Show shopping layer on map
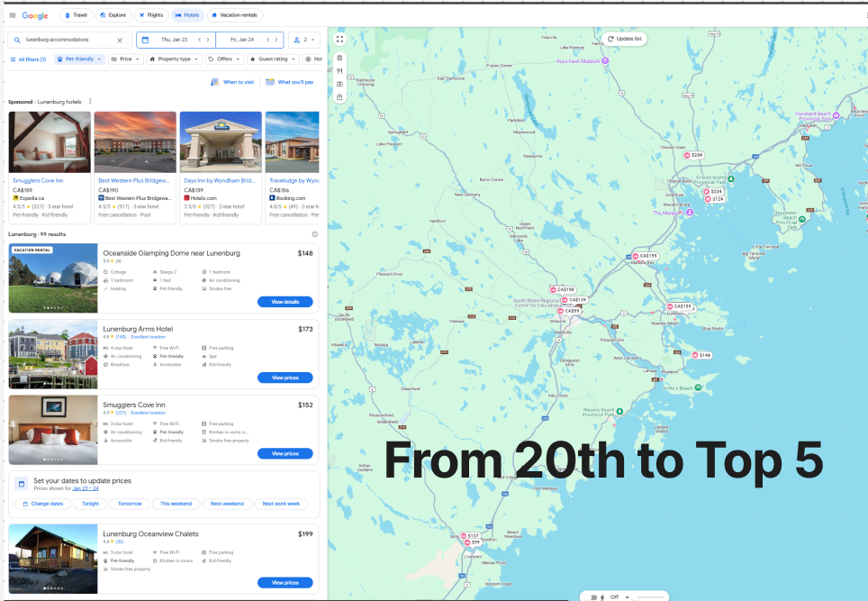The width and height of the screenshot is (868, 601). point(339,97)
